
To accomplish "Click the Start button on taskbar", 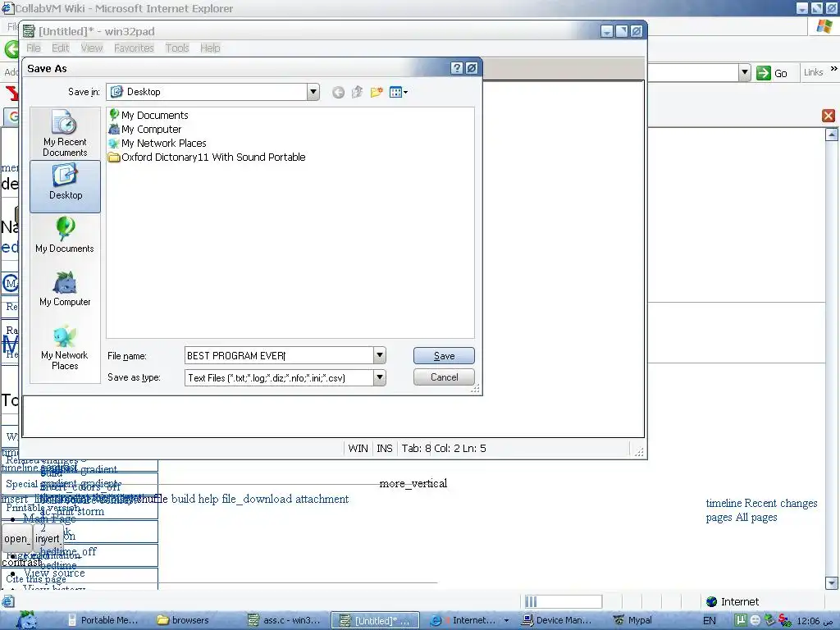I will (27, 620).
